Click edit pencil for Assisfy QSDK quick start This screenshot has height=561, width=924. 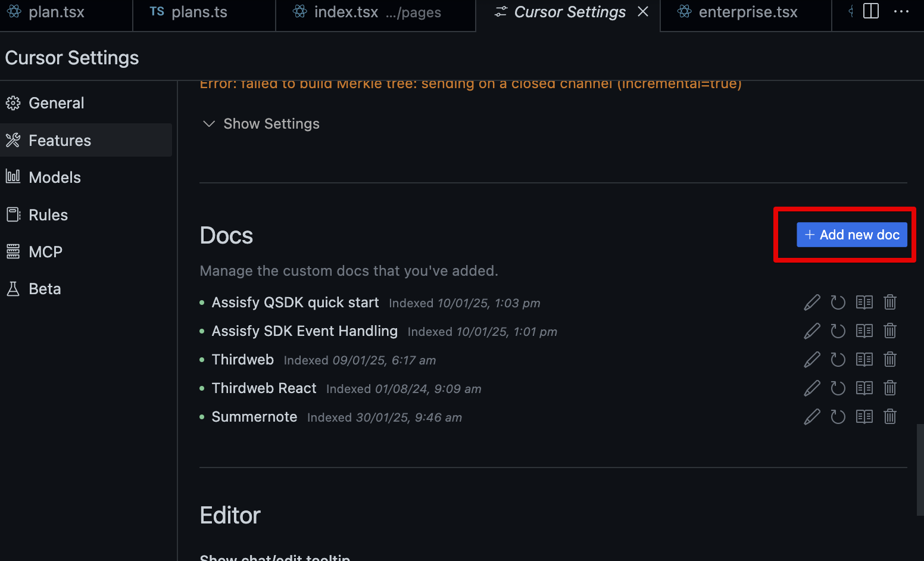point(812,303)
